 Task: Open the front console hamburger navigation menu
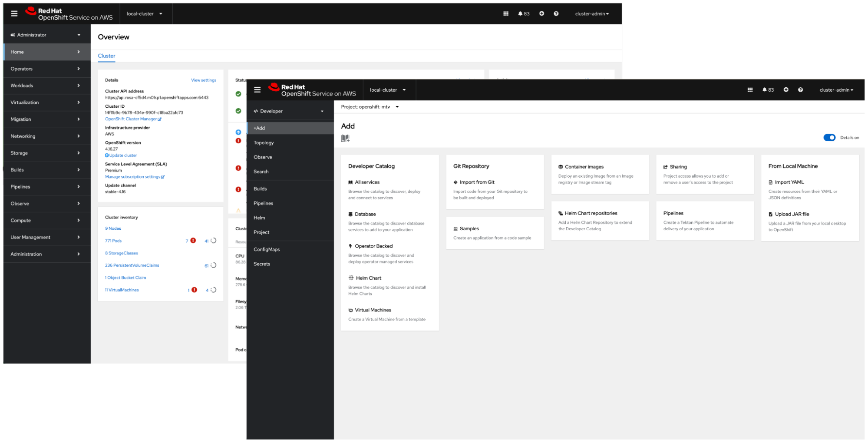coord(257,90)
